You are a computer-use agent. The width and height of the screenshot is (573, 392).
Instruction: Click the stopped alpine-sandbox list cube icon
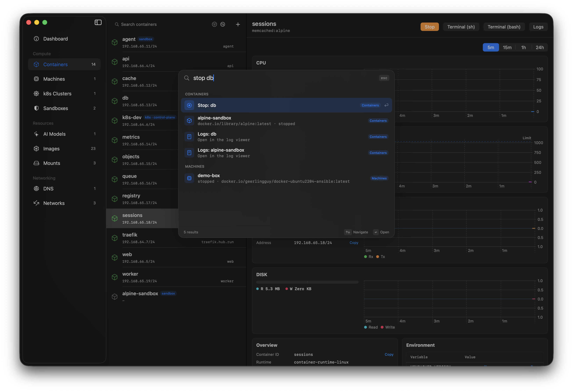point(115,297)
